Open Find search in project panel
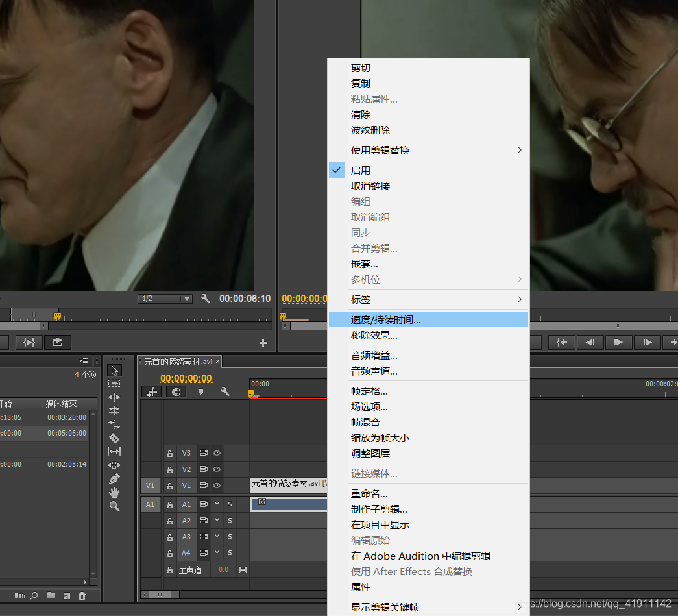 pyautogui.click(x=34, y=596)
